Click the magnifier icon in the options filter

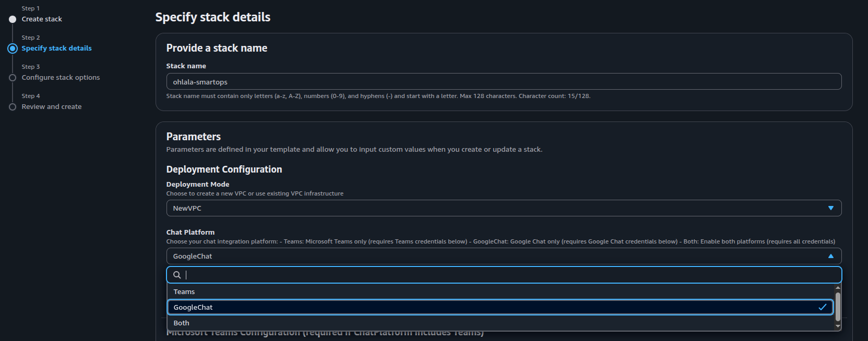[x=177, y=275]
